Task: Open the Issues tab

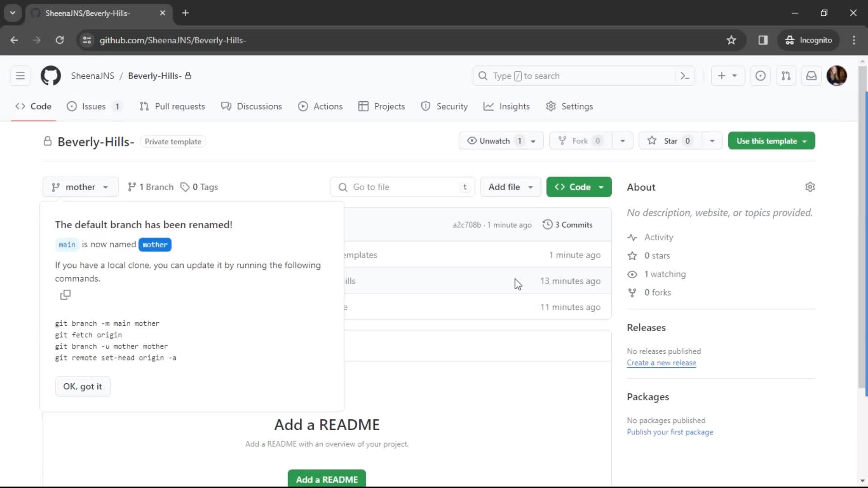Action: [x=94, y=107]
